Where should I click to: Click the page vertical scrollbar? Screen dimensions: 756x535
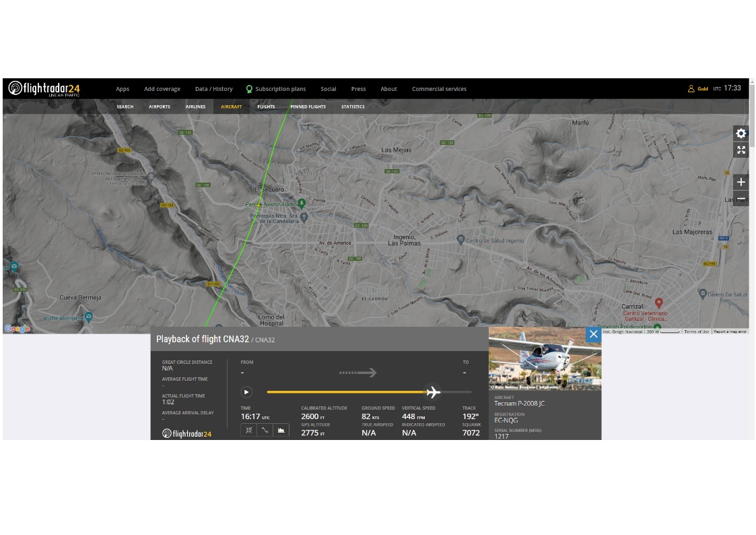point(752,259)
